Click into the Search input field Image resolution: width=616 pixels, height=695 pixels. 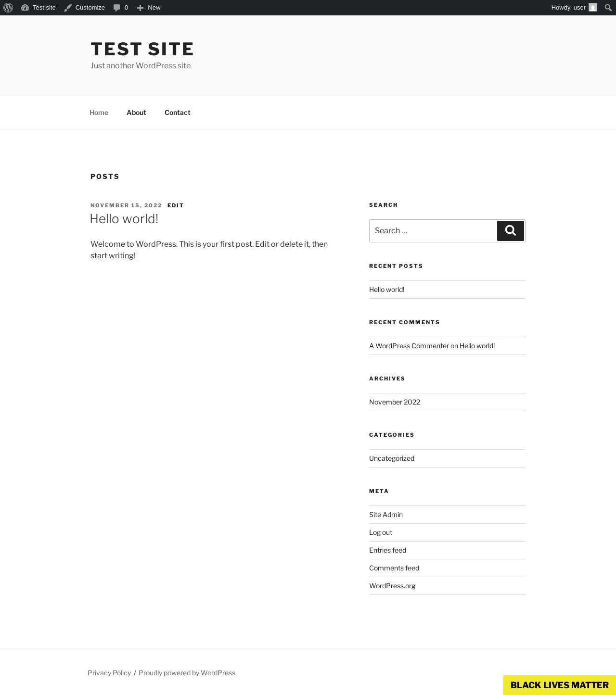[433, 231]
